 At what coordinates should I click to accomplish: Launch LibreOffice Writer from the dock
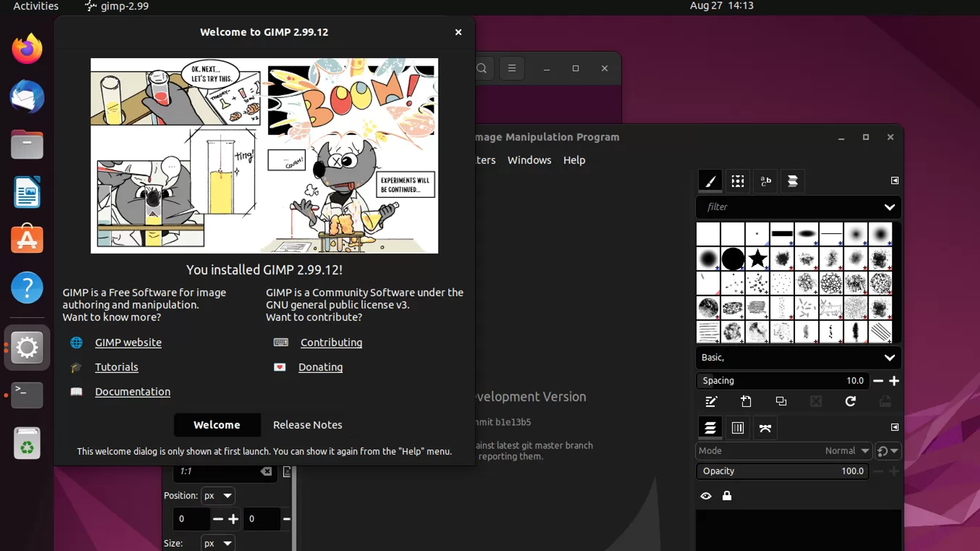click(x=27, y=192)
